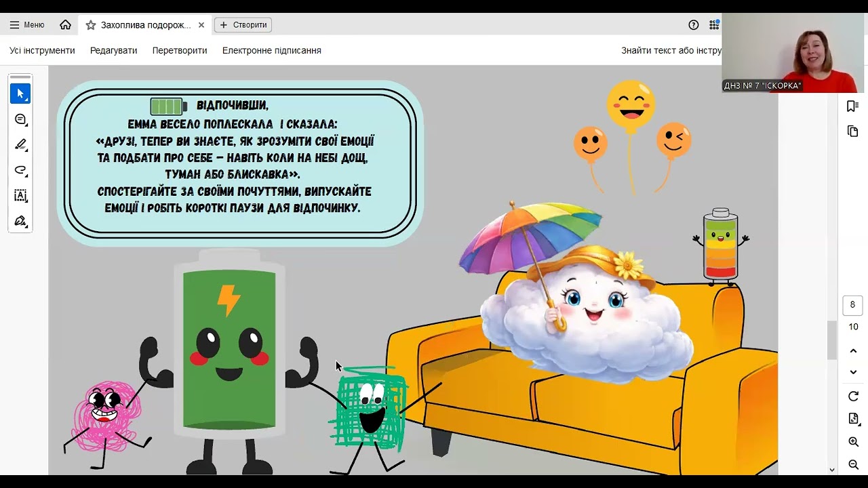Select the add comment tool

(20, 119)
